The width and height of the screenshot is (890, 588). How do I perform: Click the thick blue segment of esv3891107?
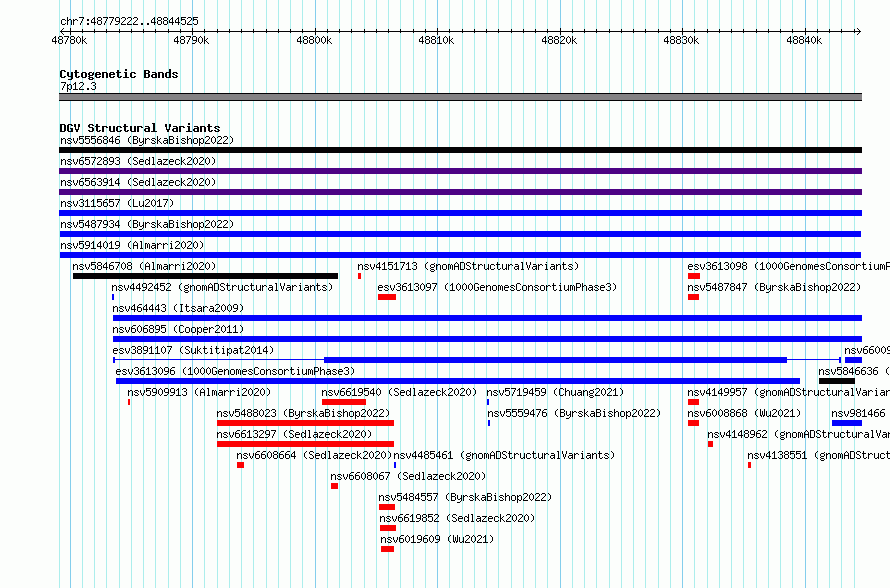tap(556, 360)
